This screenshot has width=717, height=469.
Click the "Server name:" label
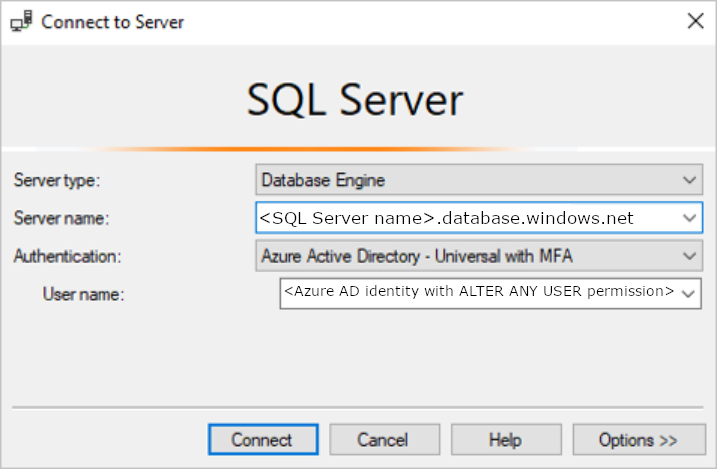[x=61, y=218]
